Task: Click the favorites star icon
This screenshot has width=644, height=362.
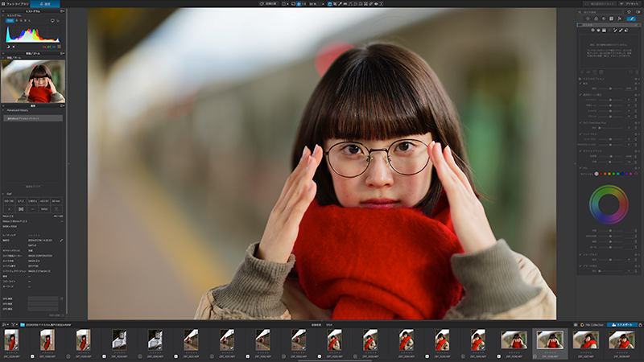Action: pyautogui.click(x=629, y=12)
